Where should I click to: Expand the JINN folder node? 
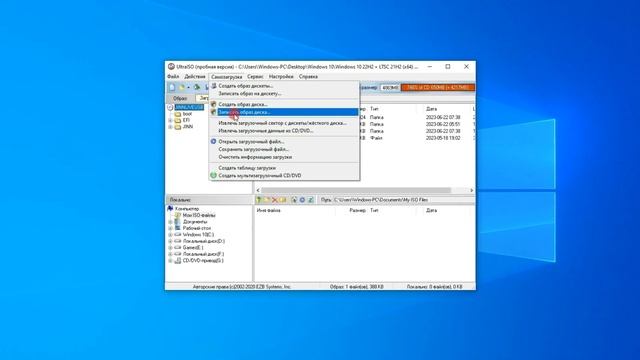click(x=170, y=127)
